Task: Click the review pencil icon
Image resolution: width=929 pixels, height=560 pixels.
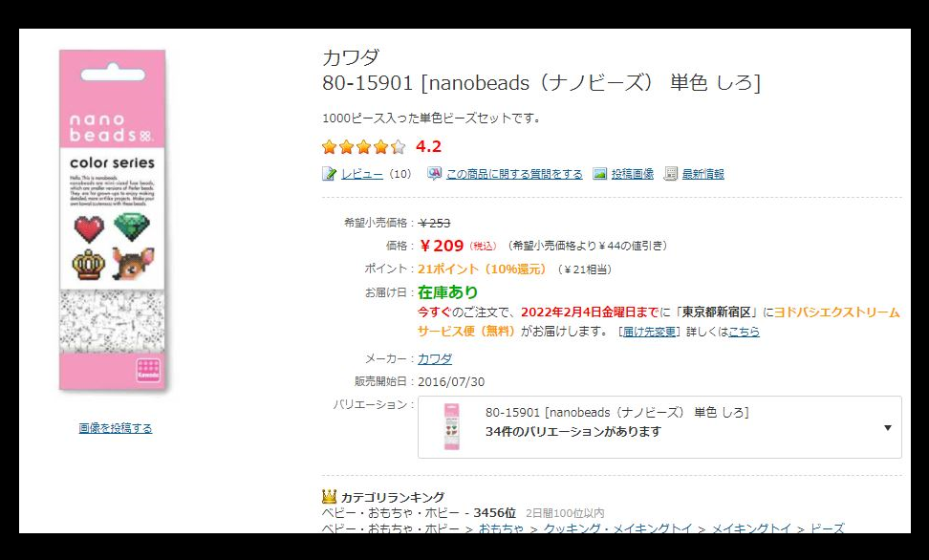Action: 329,174
